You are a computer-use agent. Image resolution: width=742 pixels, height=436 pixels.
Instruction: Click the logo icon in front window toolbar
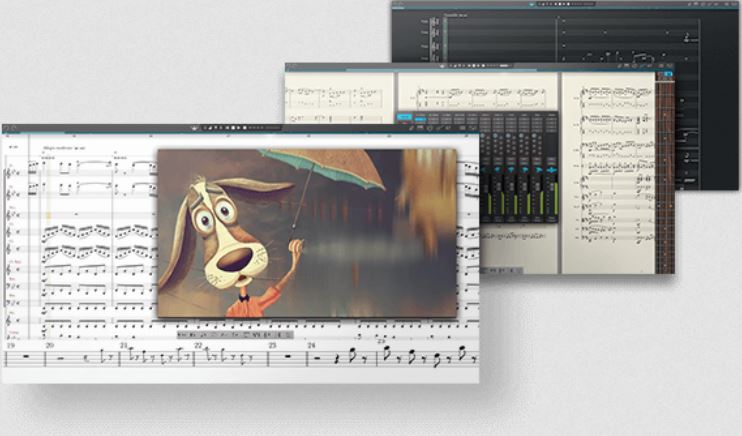coord(194,128)
